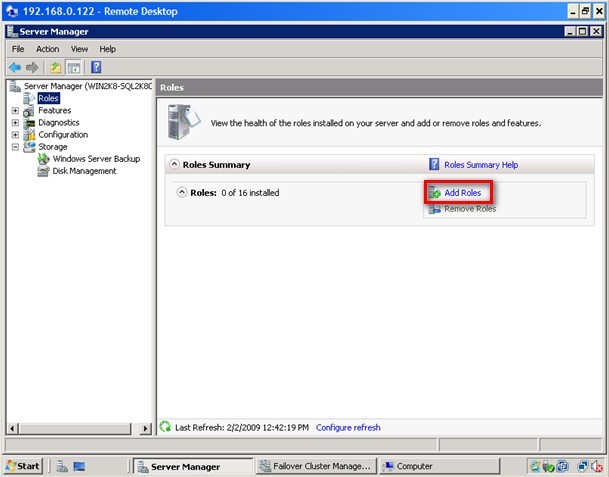Screen dimensions: 609x477
Task: Open the blue Help toolbar icon
Action: coord(96,67)
